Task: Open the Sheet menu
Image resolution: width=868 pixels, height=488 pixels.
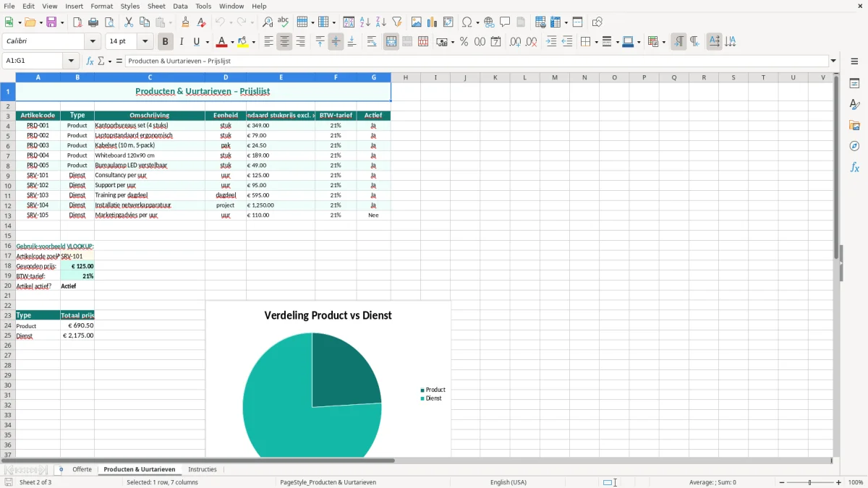Action: pos(156,6)
